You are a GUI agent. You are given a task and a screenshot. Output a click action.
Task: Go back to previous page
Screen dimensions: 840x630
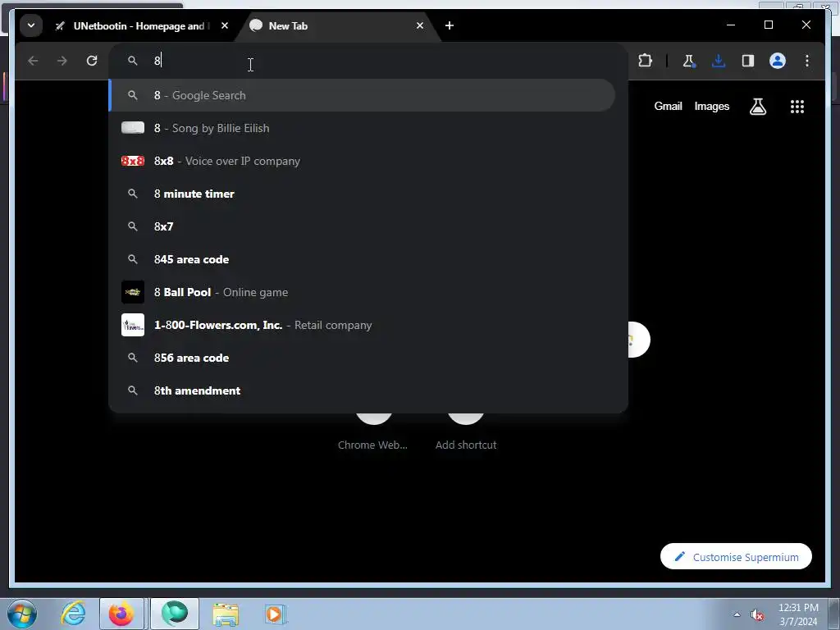(x=33, y=61)
